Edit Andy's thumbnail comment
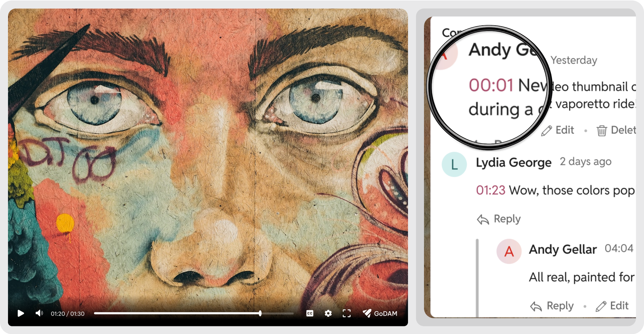 558,130
